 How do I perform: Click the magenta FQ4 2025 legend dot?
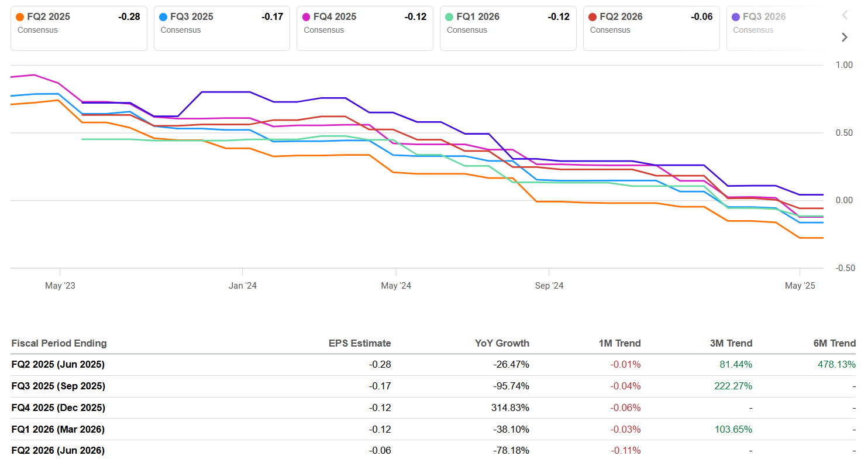click(x=306, y=16)
